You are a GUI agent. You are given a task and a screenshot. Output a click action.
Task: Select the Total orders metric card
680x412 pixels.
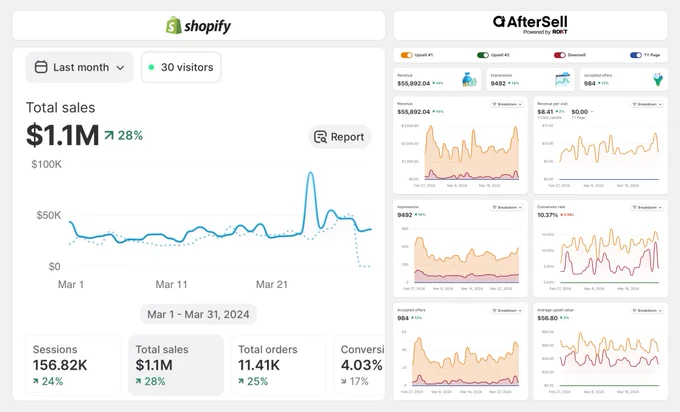(x=278, y=365)
